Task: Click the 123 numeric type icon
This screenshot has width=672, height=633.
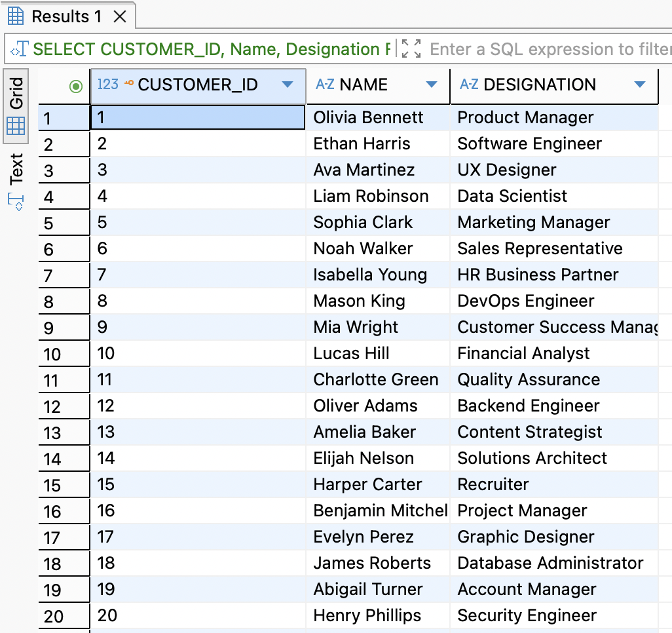Action: 107,84
